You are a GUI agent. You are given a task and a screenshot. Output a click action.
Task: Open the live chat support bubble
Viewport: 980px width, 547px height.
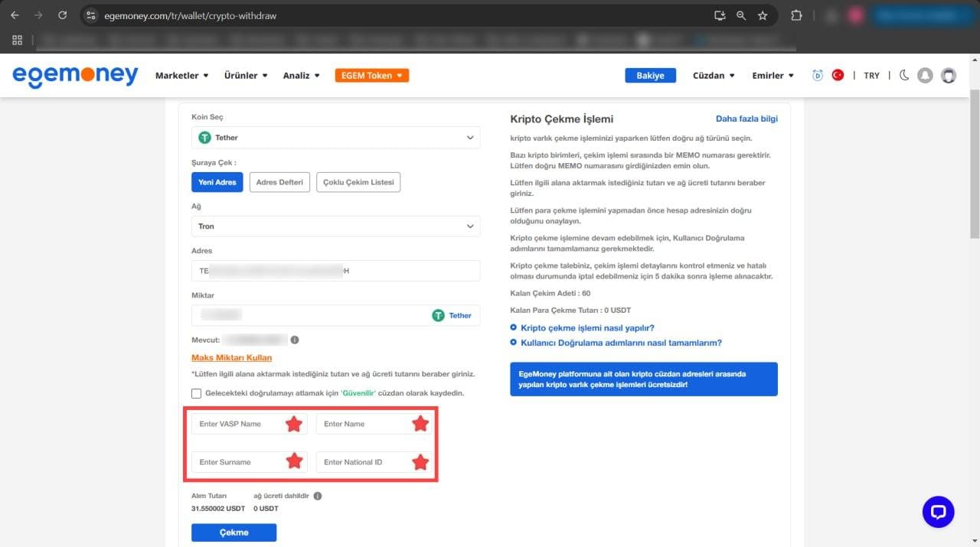click(x=938, y=512)
